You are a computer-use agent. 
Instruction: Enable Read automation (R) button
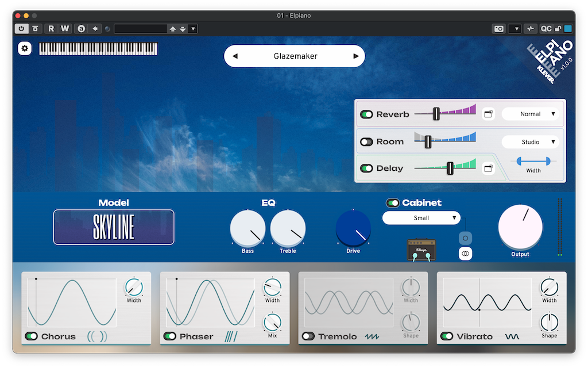[x=51, y=29]
